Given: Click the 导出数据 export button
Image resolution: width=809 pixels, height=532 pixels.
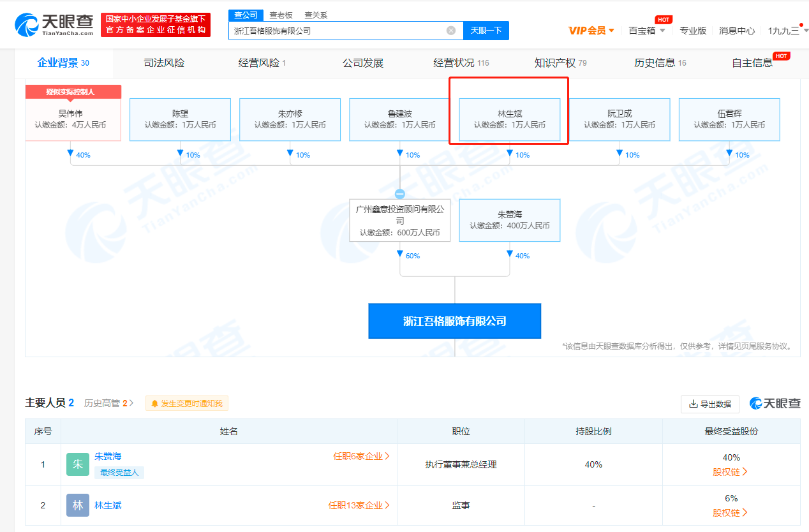Looking at the screenshot, I should [710, 404].
